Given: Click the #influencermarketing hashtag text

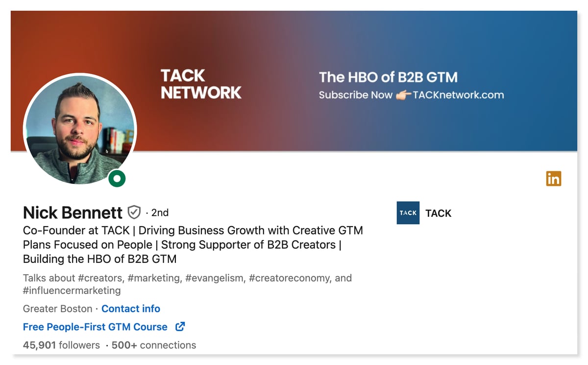Looking at the screenshot, I should pyautogui.click(x=72, y=290).
